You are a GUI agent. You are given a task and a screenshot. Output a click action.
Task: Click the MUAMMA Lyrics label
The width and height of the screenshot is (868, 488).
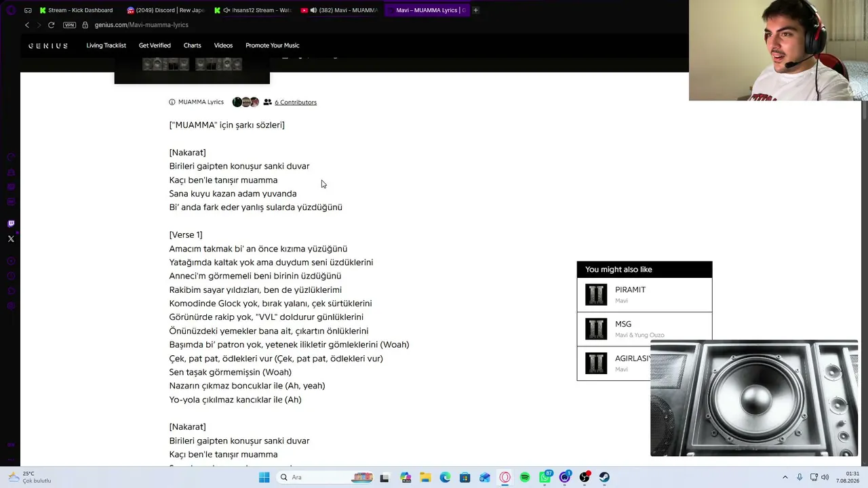pyautogui.click(x=201, y=102)
